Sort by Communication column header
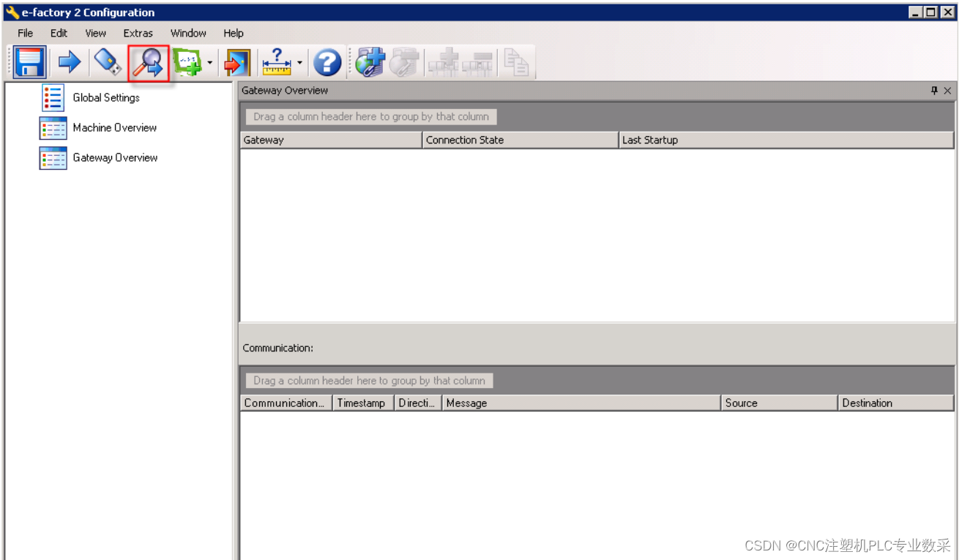 coord(286,403)
